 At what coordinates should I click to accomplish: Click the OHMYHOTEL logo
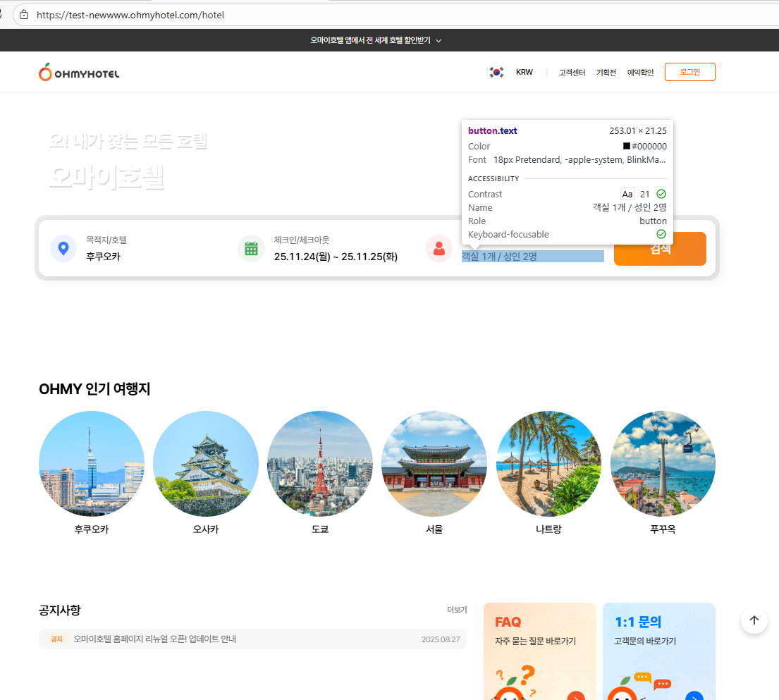tap(79, 73)
